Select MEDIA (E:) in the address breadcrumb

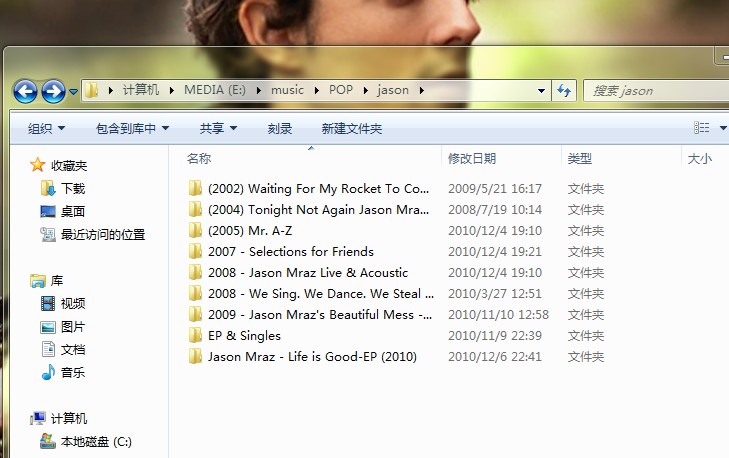214,90
